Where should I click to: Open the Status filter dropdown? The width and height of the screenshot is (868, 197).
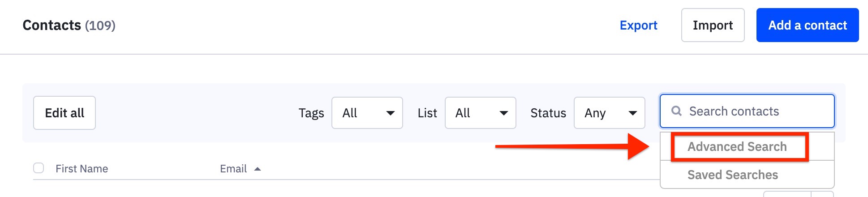(610, 113)
